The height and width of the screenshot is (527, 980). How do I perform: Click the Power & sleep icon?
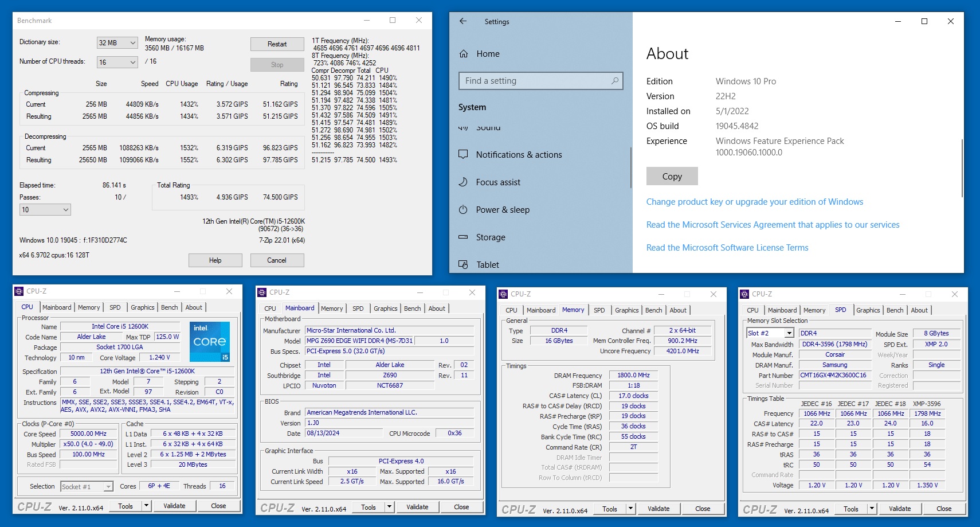464,209
